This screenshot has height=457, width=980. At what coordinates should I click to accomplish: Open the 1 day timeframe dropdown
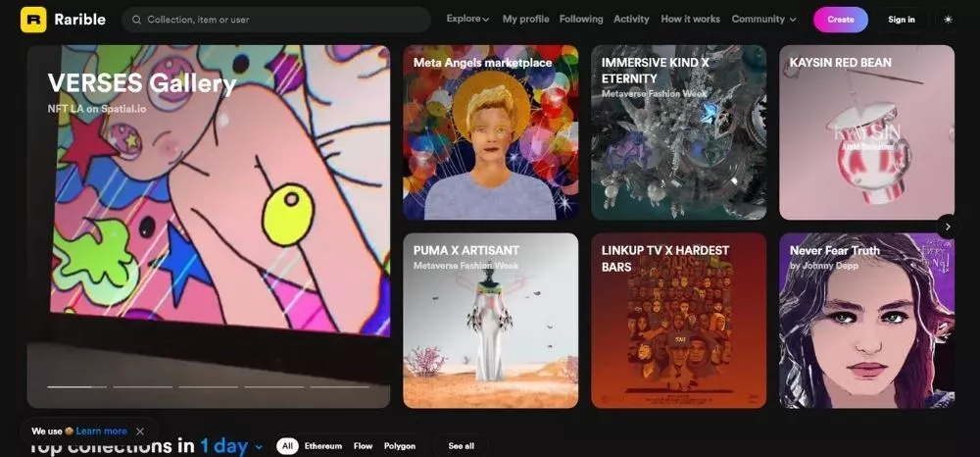[x=231, y=446]
